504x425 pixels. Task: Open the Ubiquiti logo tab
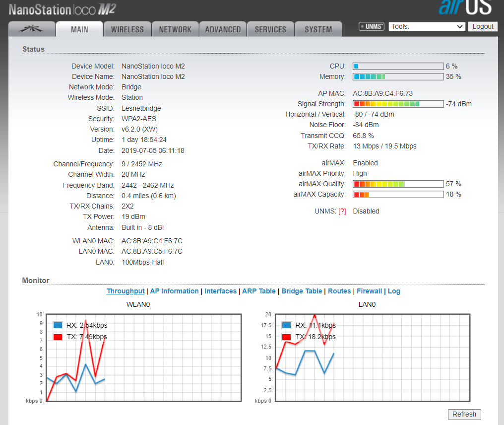coord(32,29)
